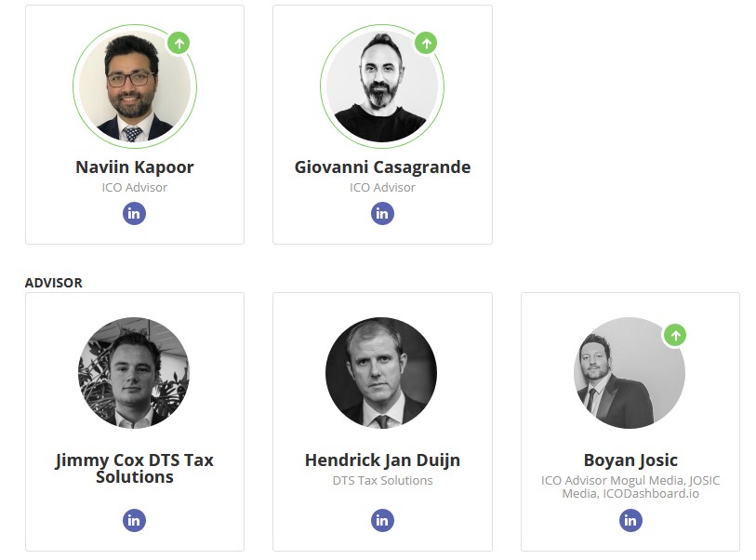756x560 pixels.
Task: Click Giovanni Casagrande's profile photo
Action: [382, 87]
